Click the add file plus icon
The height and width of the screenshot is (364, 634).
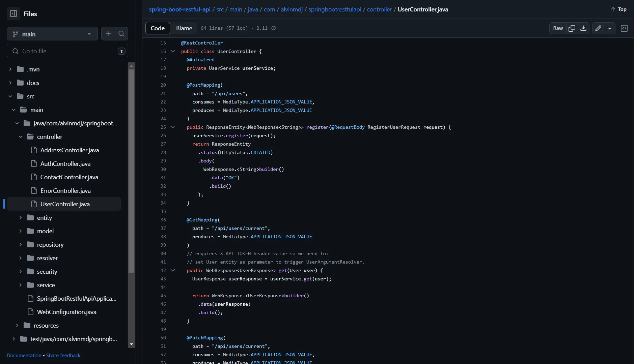(108, 34)
